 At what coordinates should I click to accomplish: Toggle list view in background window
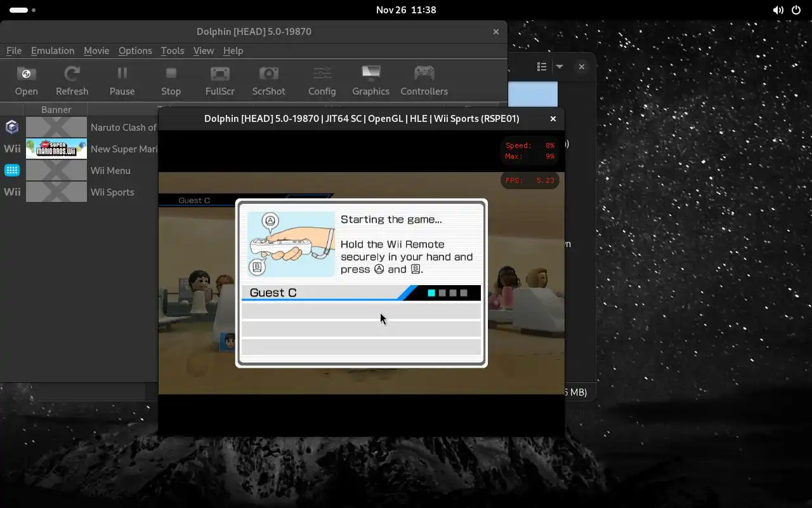tap(542, 67)
